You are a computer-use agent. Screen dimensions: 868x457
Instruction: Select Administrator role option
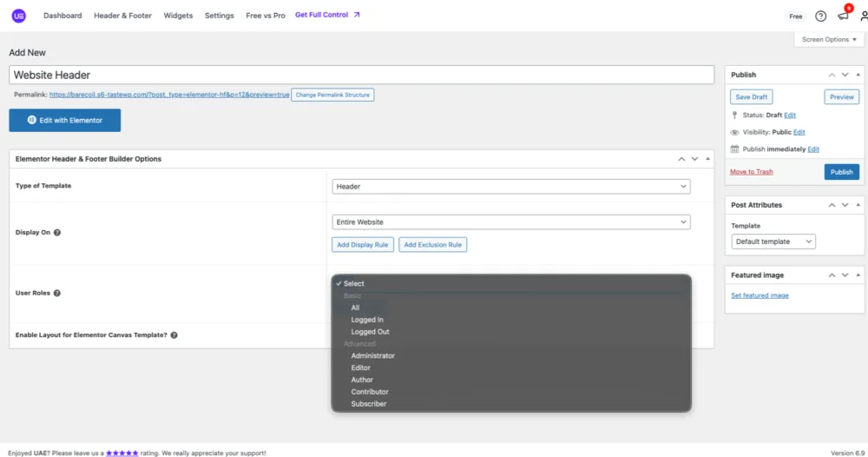pos(511,356)
